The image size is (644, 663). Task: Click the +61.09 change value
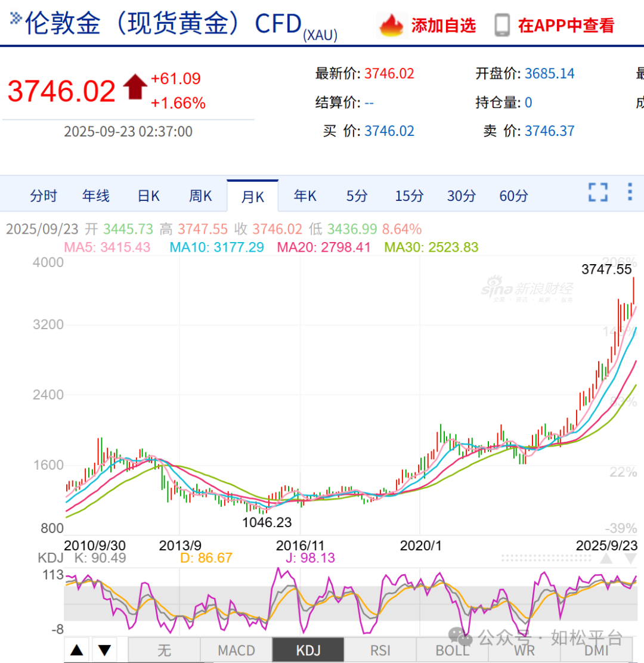(x=175, y=79)
